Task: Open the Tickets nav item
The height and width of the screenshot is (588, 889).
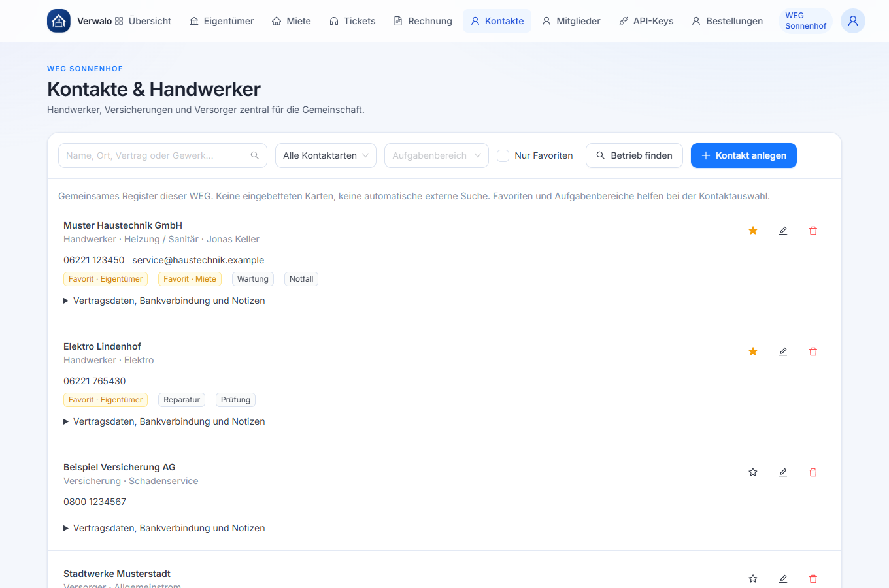Action: coord(352,21)
